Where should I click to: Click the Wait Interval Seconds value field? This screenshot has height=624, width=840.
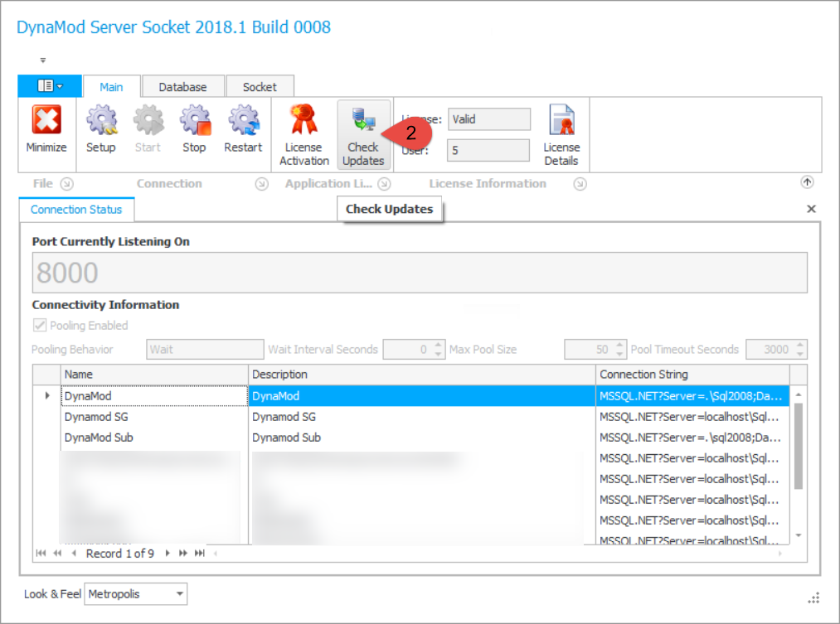pyautogui.click(x=408, y=350)
